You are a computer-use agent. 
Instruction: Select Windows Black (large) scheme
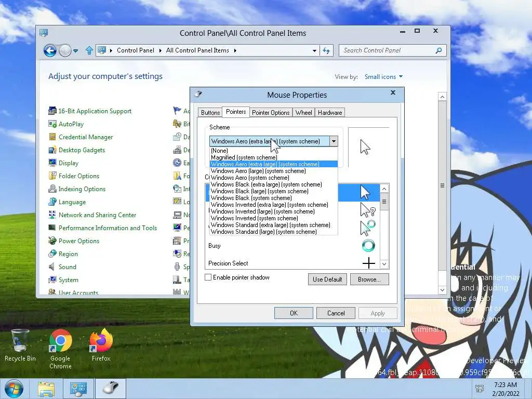[x=273, y=191]
